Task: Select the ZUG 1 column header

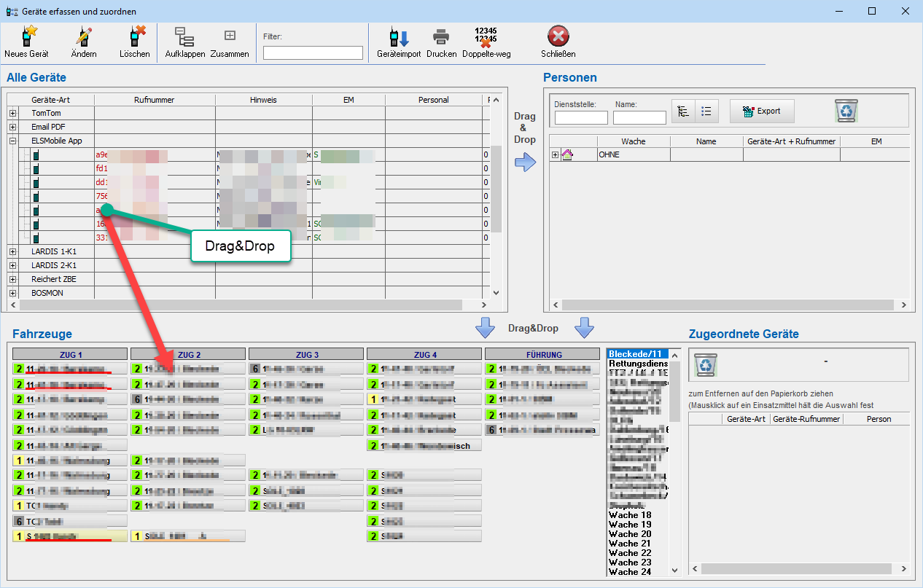Action: tap(70, 354)
